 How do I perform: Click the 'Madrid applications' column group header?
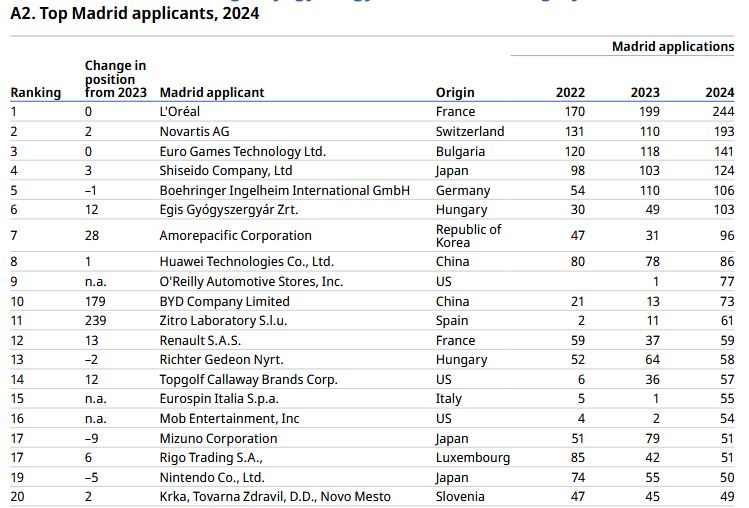click(673, 47)
